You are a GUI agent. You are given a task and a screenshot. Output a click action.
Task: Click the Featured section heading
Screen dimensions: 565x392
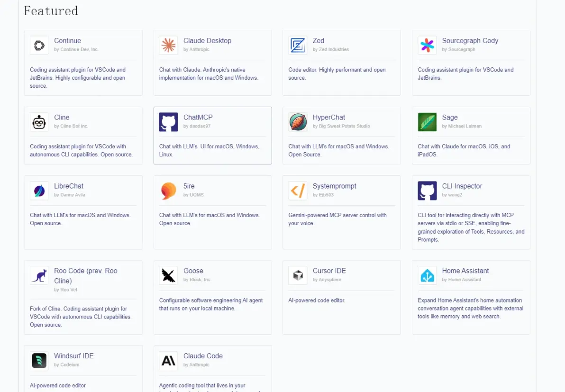click(51, 10)
